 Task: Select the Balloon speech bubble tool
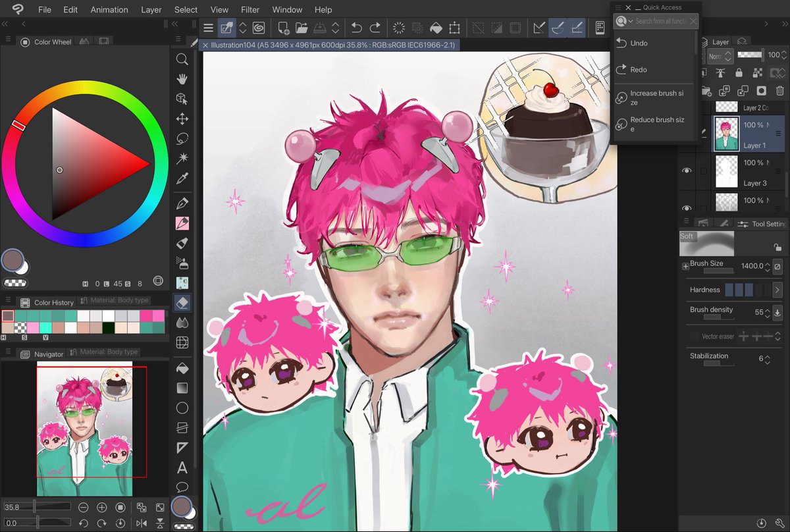pyautogui.click(x=182, y=488)
